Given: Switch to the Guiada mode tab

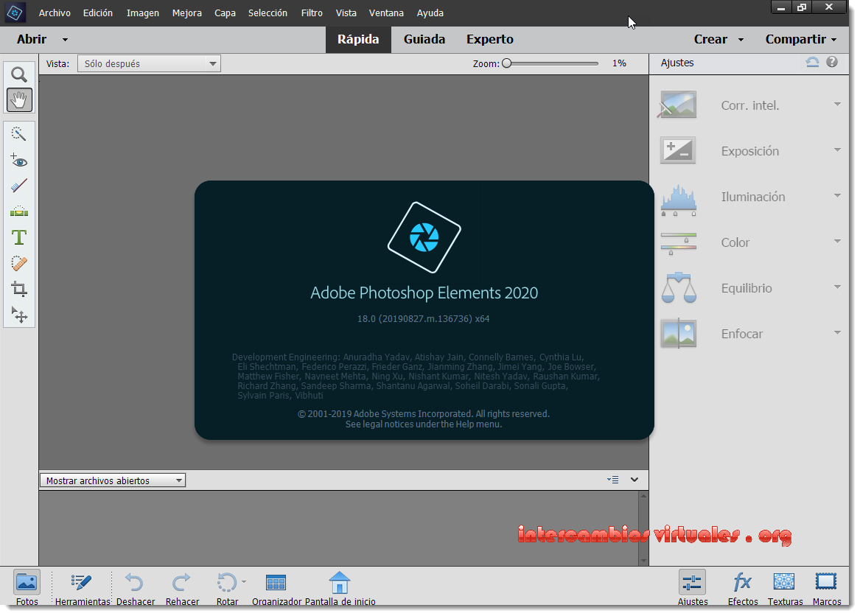Looking at the screenshot, I should click(424, 40).
